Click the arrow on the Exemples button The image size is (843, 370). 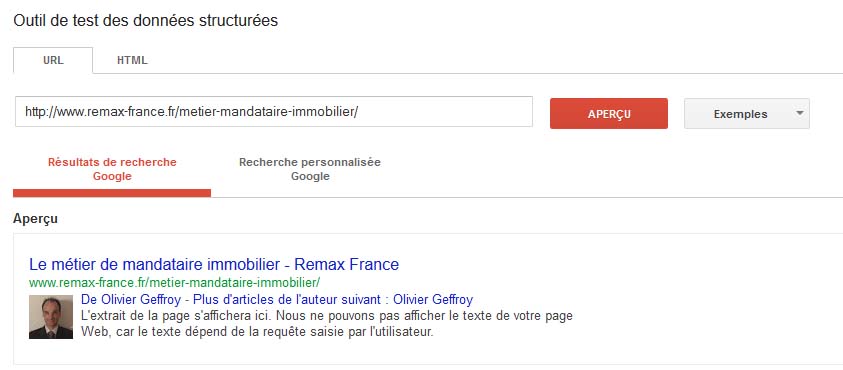click(x=799, y=113)
